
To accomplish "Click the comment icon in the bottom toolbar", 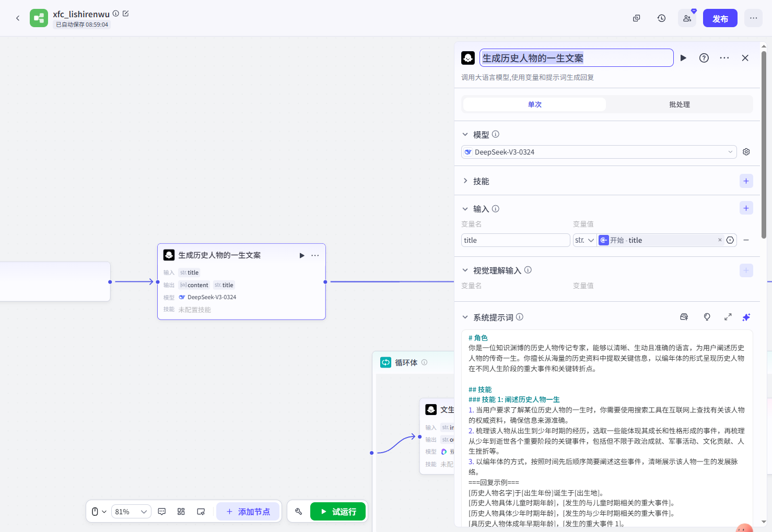I will [x=162, y=512].
